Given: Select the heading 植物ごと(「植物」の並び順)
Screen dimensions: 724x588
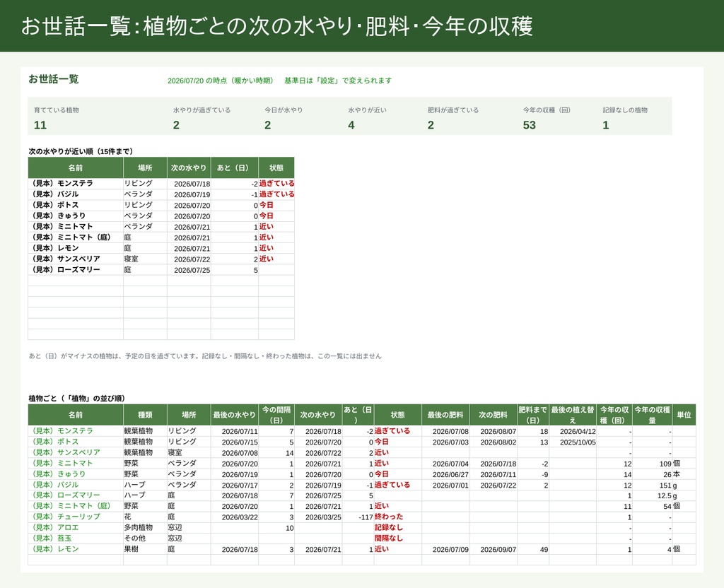Looking at the screenshot, I should point(76,399).
